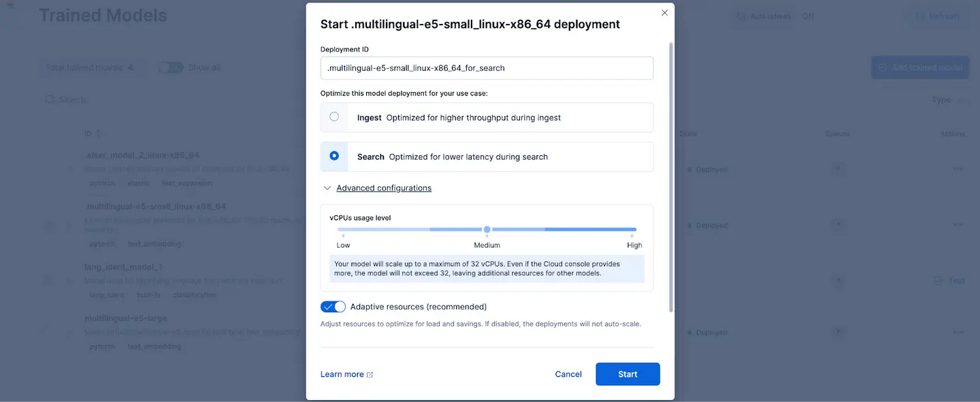Screen dimensions: 980x402
Task: Open the Learn more link
Action: [342, 374]
